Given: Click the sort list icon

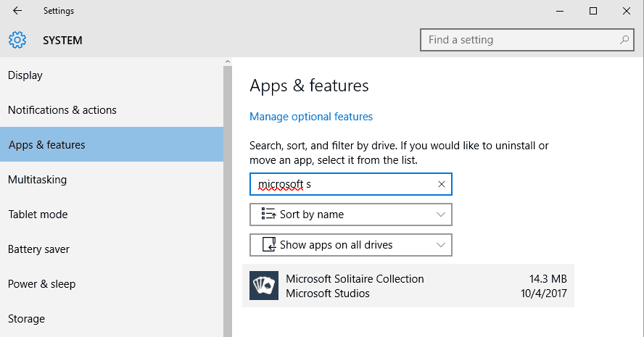Looking at the screenshot, I should (x=268, y=214).
